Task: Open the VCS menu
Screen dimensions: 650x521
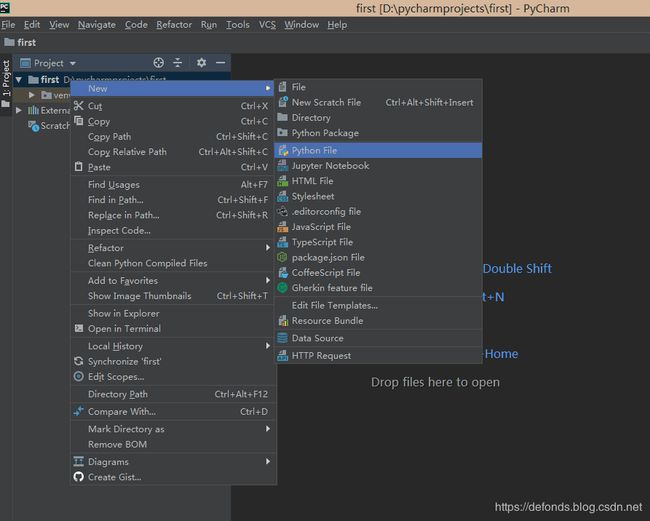Action: [267, 25]
